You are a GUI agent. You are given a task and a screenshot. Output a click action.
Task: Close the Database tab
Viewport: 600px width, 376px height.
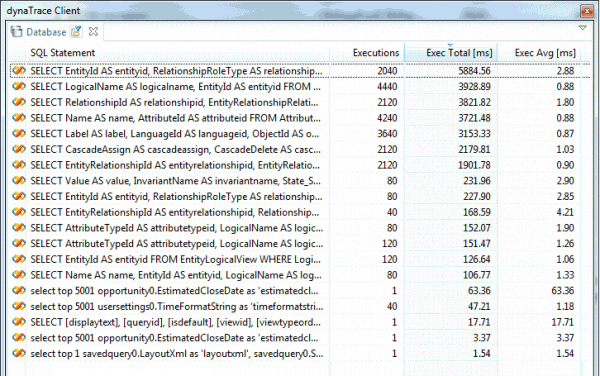93,31
